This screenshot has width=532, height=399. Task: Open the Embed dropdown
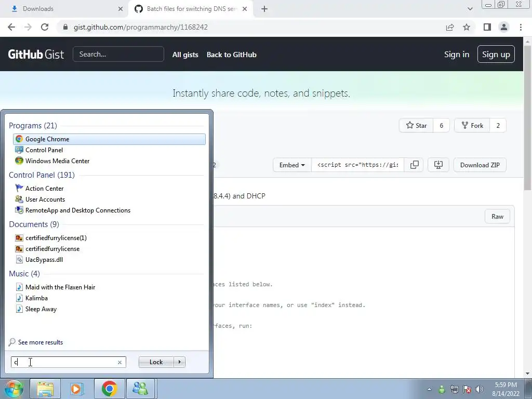(292, 165)
